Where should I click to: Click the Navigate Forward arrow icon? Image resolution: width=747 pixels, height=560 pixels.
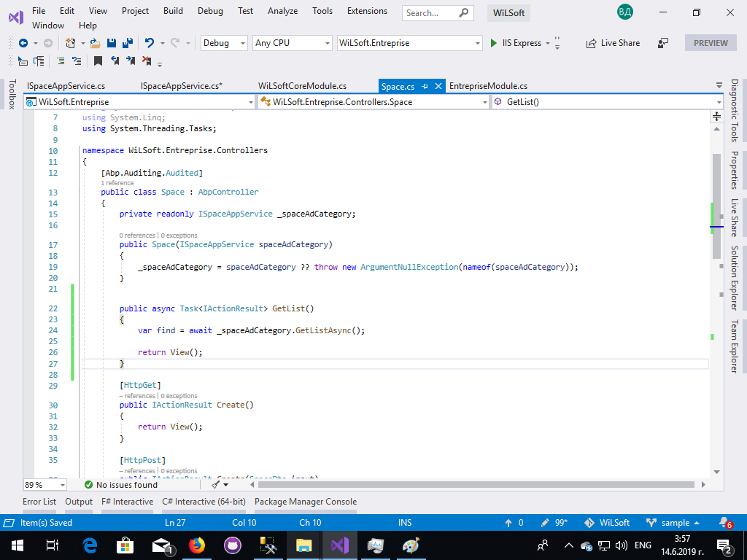pos(48,43)
